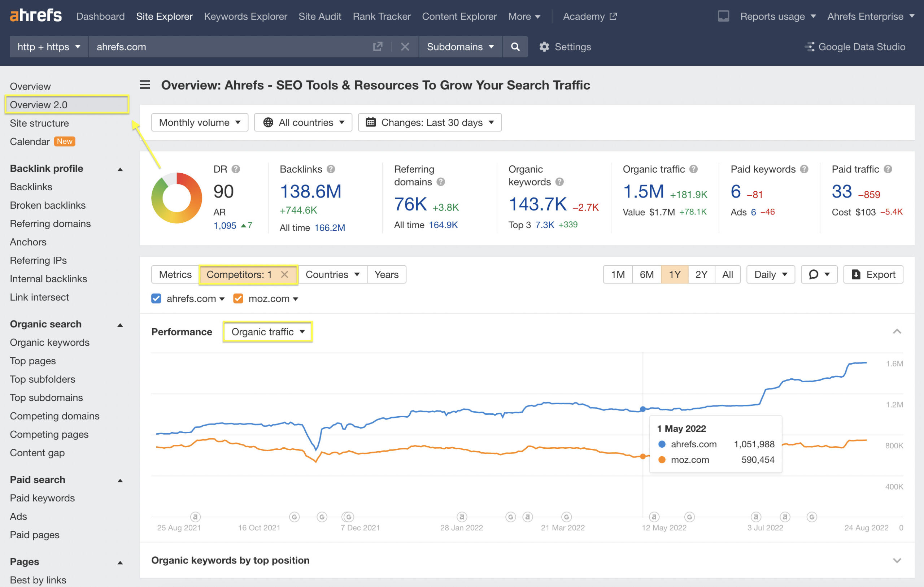
Task: Change Daily granularity via its dropdown
Action: (x=770, y=274)
